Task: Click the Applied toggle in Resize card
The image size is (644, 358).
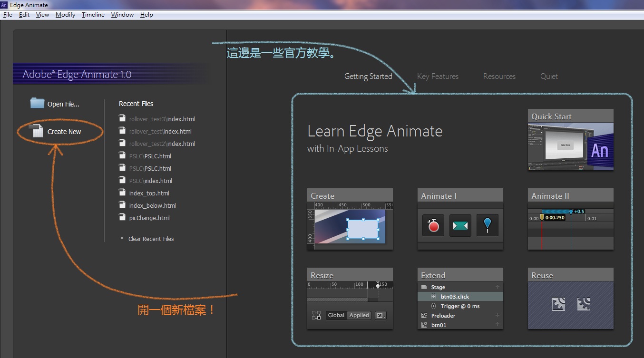Action: [x=359, y=315]
